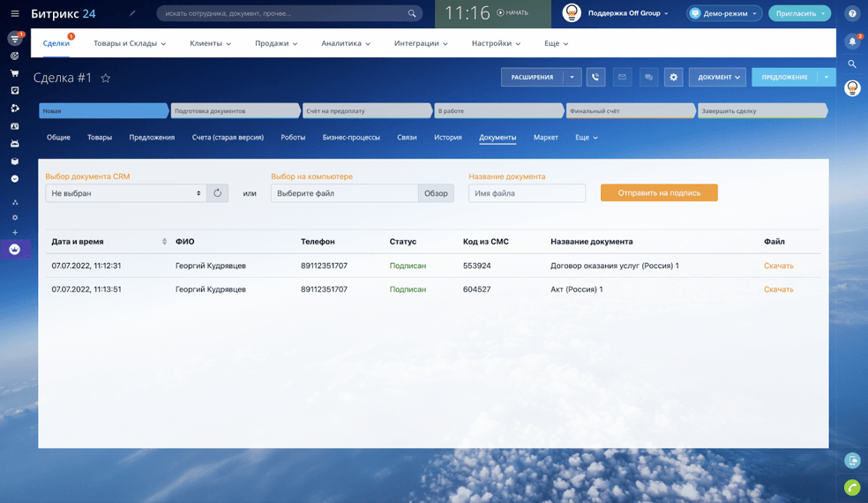Click the Отправить на подпись button

click(659, 193)
